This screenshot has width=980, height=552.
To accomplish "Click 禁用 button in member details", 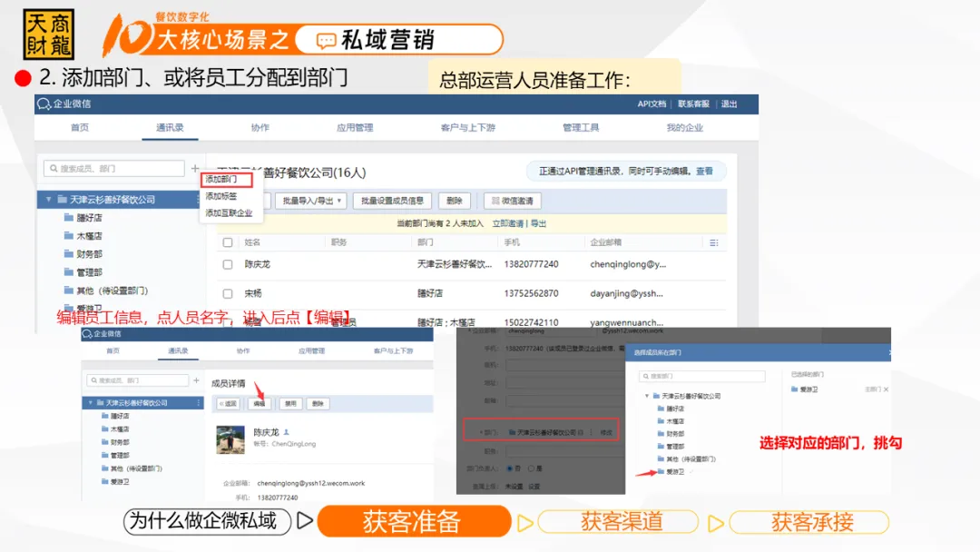I will [290, 404].
